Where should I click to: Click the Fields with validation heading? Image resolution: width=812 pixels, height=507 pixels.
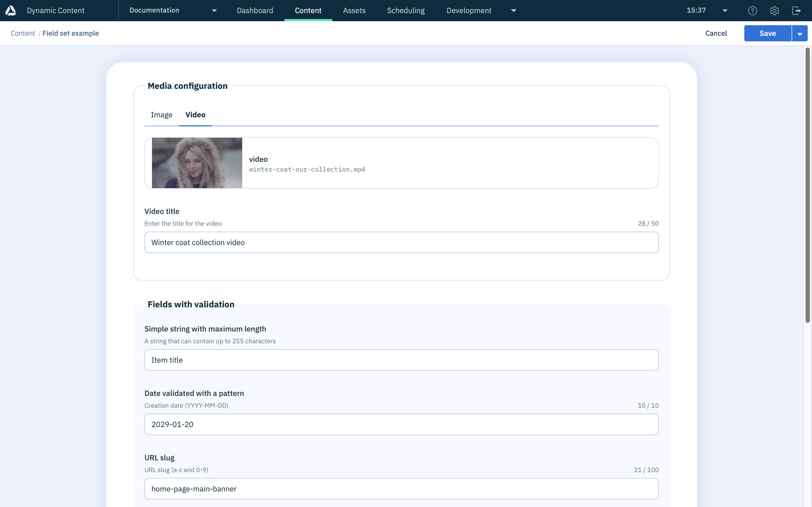(191, 304)
